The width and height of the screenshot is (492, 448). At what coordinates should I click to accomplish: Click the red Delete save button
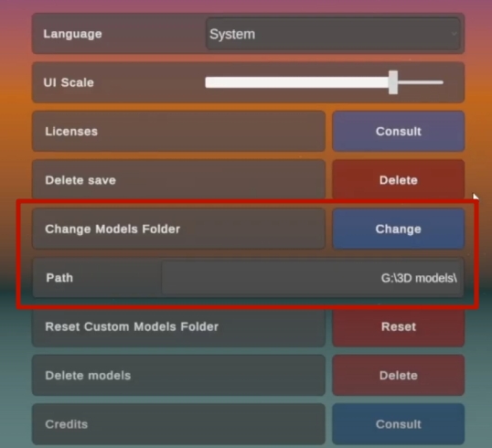click(x=399, y=180)
